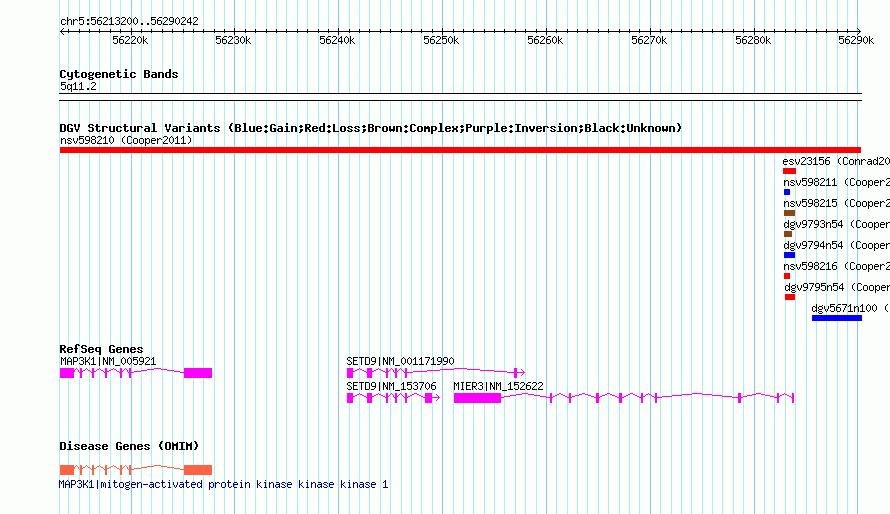Image resolution: width=890 pixels, height=514 pixels.
Task: Click the orange MAP3K1 OMIM disease gene glyph
Action: (x=136, y=470)
